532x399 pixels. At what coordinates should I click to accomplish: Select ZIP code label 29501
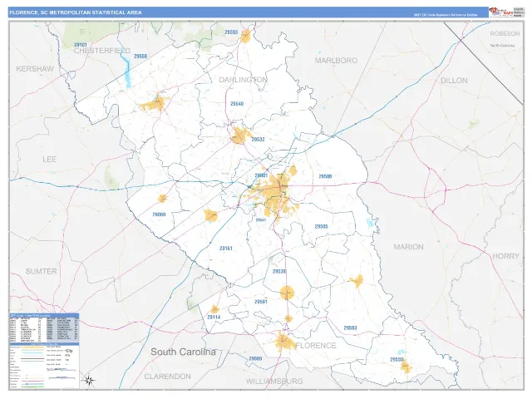point(261,175)
